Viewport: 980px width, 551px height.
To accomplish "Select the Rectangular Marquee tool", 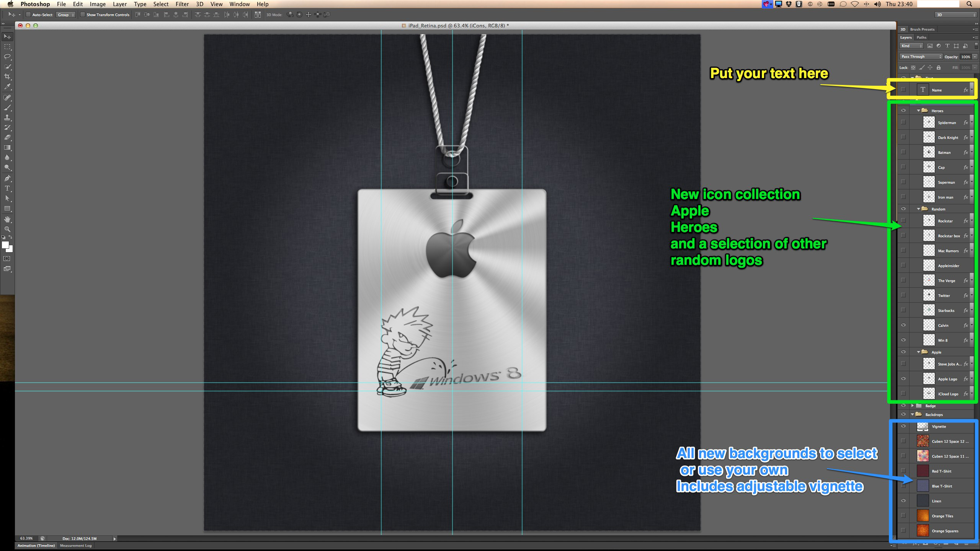I will coord(7,47).
